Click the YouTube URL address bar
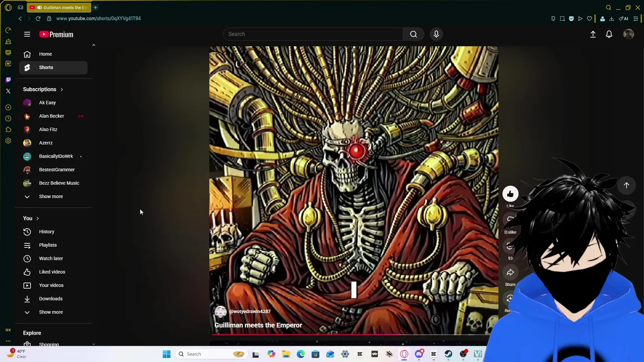Image resolution: width=644 pixels, height=362 pixels. pyautogui.click(x=98, y=19)
